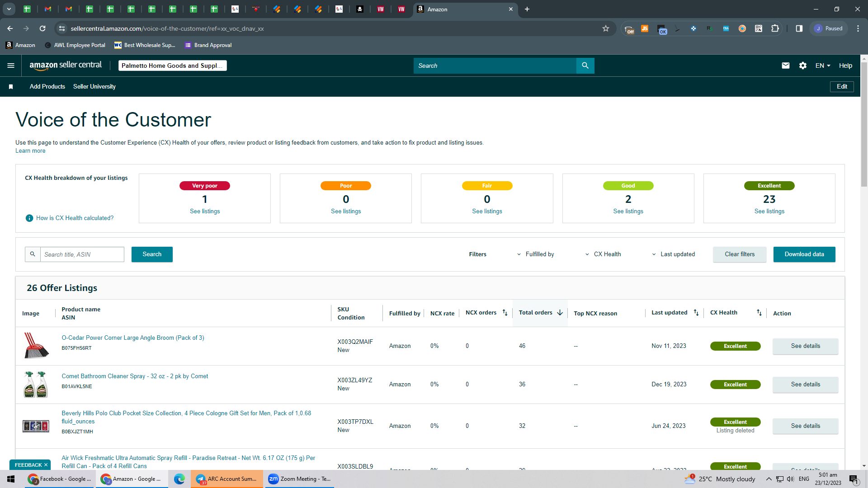Open the browser tab search dropdown

tap(9, 9)
